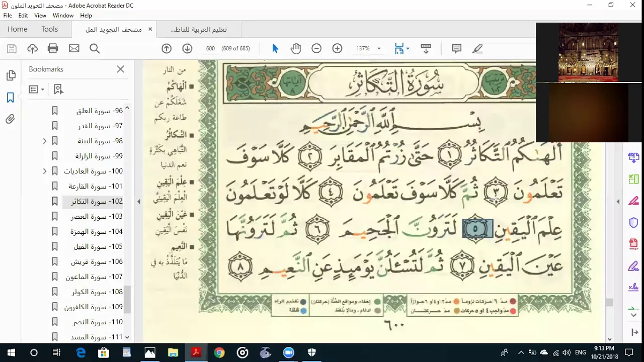Switch to the Tools tab
This screenshot has width=644, height=362.
pyautogui.click(x=50, y=29)
